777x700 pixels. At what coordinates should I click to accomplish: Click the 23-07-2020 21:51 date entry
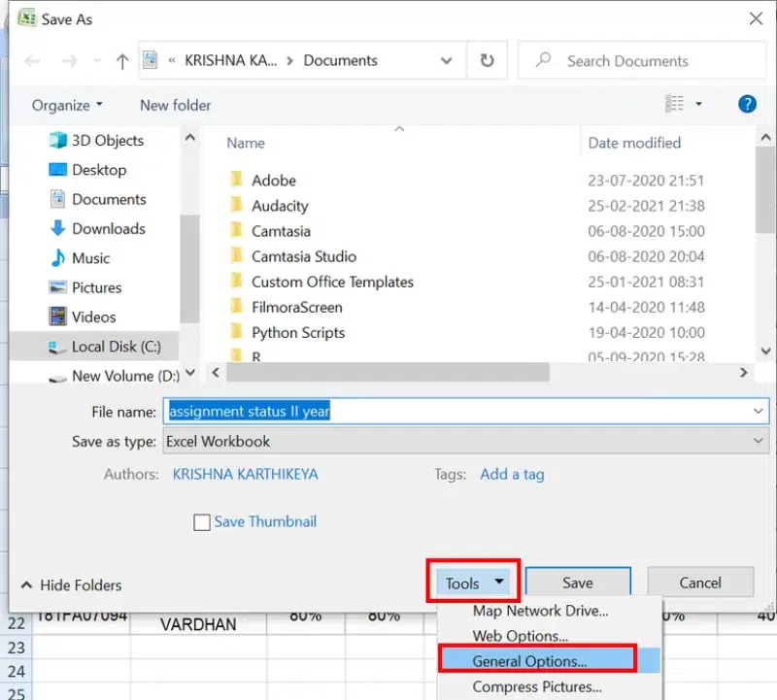pyautogui.click(x=646, y=181)
